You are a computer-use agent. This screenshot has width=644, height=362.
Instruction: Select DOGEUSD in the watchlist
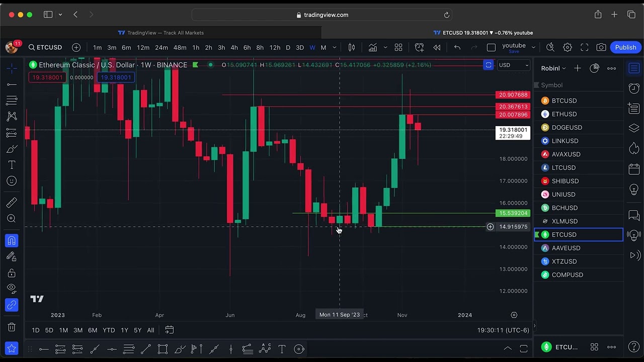[579, 127]
